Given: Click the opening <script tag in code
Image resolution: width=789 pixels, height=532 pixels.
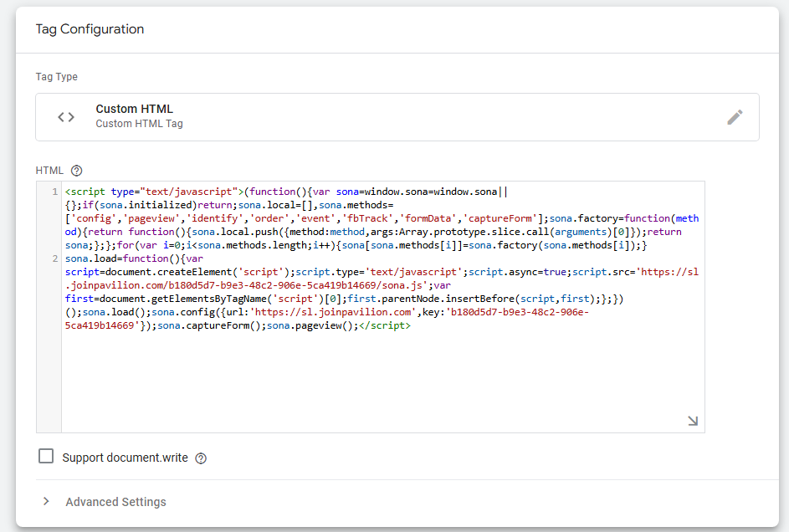Looking at the screenshot, I should (85, 192).
